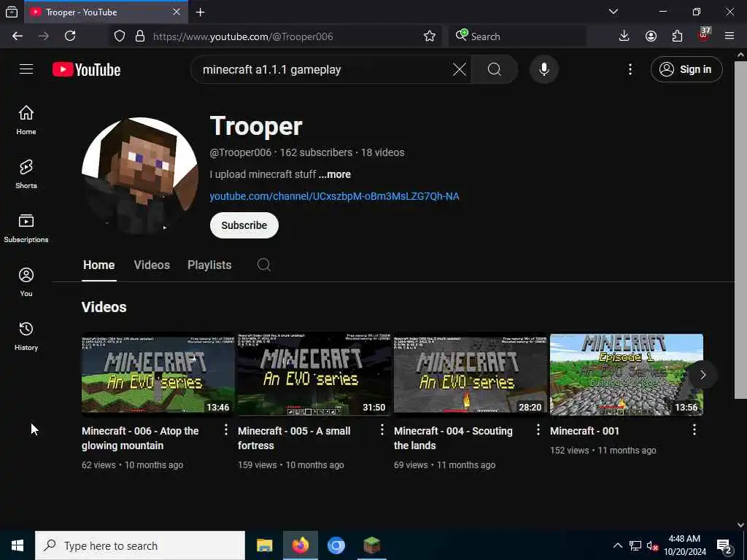Open uBlock extension icon with 37 badge
747x560 pixels.
pyautogui.click(x=704, y=35)
